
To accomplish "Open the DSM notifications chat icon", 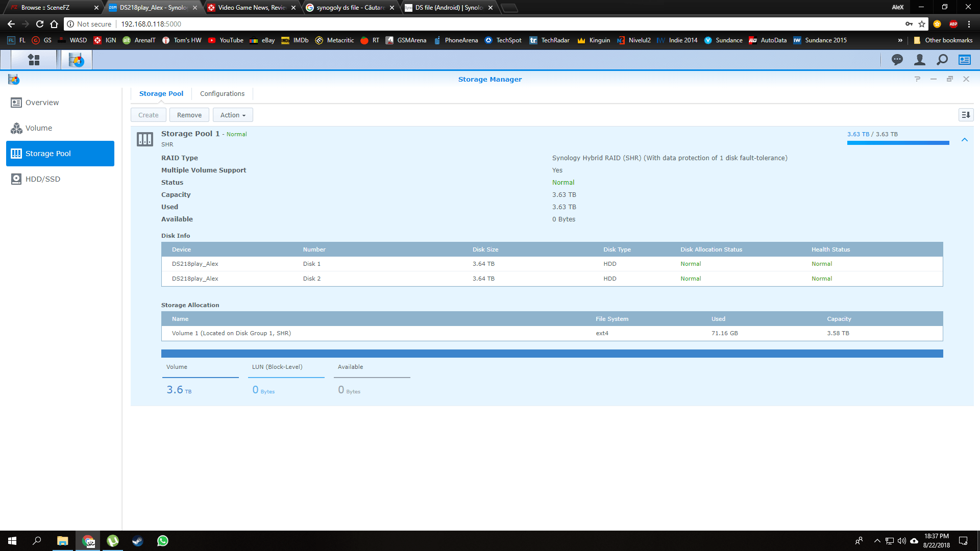I will point(897,60).
